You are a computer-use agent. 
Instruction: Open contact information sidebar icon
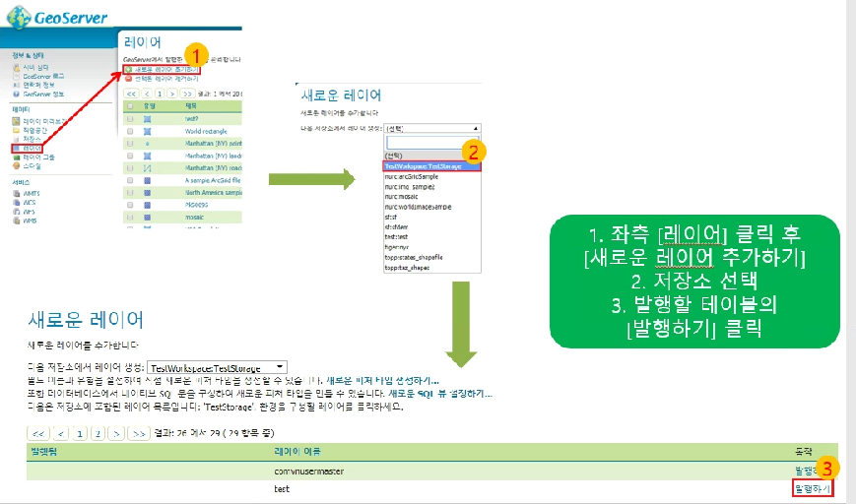(17, 85)
